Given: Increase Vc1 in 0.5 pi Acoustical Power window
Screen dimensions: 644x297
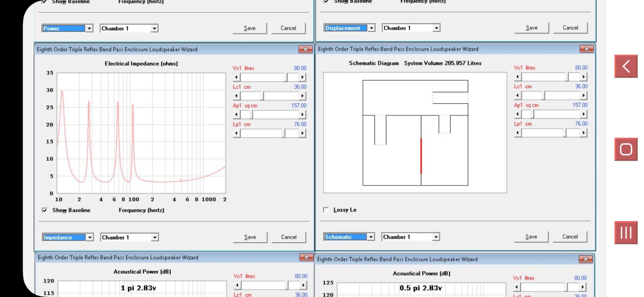Looking at the screenshot, I should pyautogui.click(x=583, y=287).
